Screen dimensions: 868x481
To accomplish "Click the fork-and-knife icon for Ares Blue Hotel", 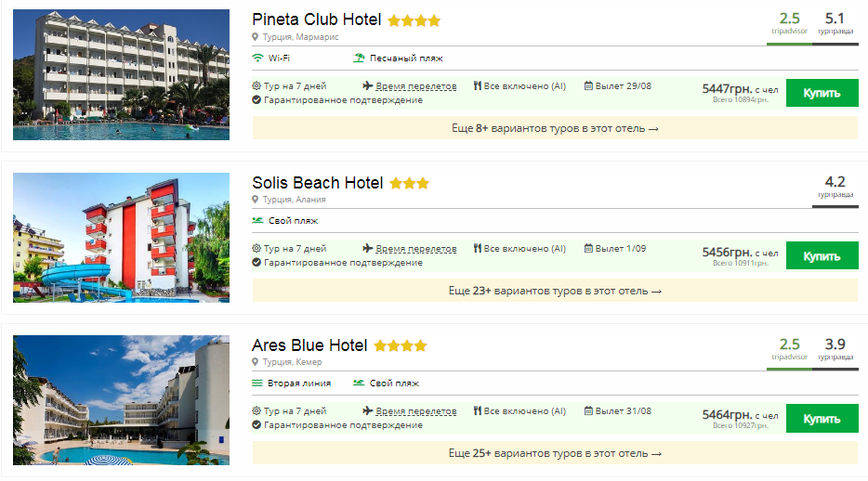I will click(477, 410).
